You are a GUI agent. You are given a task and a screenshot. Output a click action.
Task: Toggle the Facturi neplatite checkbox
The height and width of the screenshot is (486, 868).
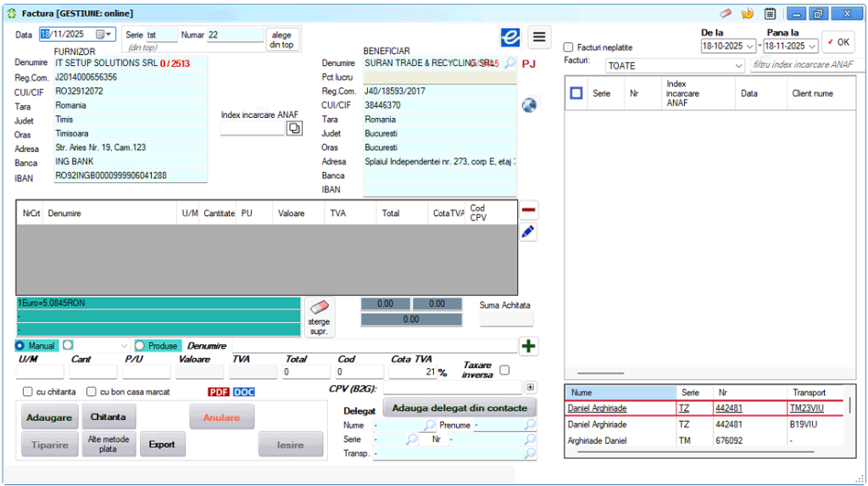point(568,47)
